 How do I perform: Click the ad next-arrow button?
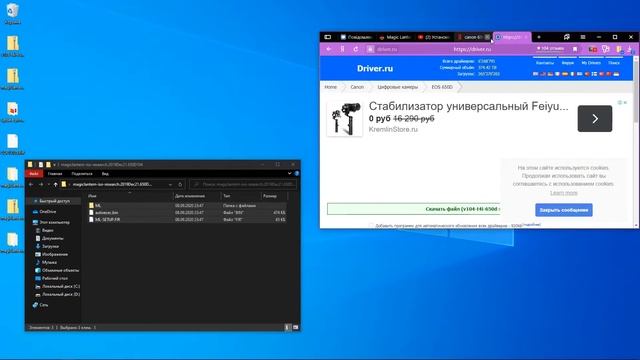pos(595,119)
